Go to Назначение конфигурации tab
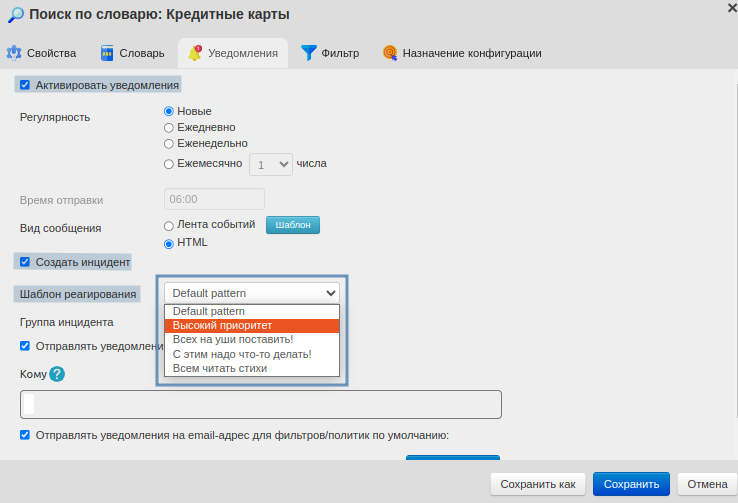The width and height of the screenshot is (738, 503). click(462, 53)
